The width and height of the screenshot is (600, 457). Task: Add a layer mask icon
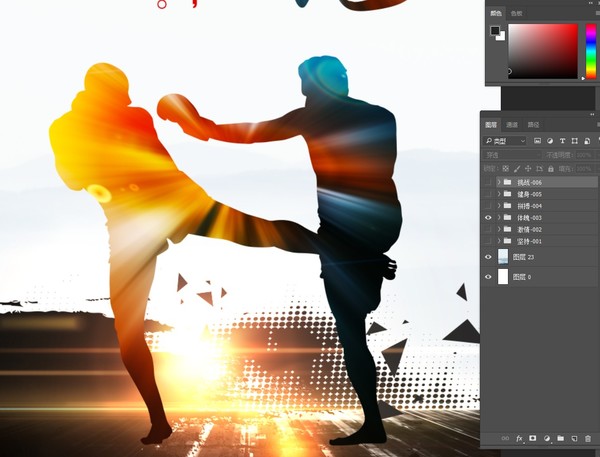point(533,438)
